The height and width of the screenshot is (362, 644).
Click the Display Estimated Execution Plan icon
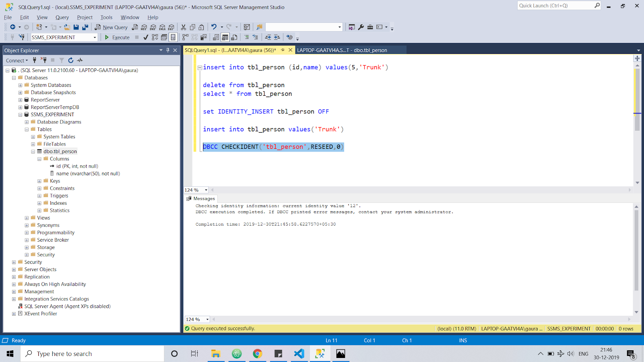[155, 37]
